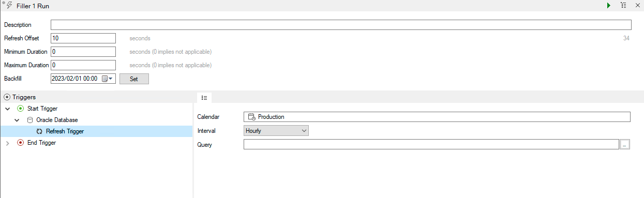Collapse the Start Trigger tree node
Image resolution: width=644 pixels, height=198 pixels.
point(7,109)
